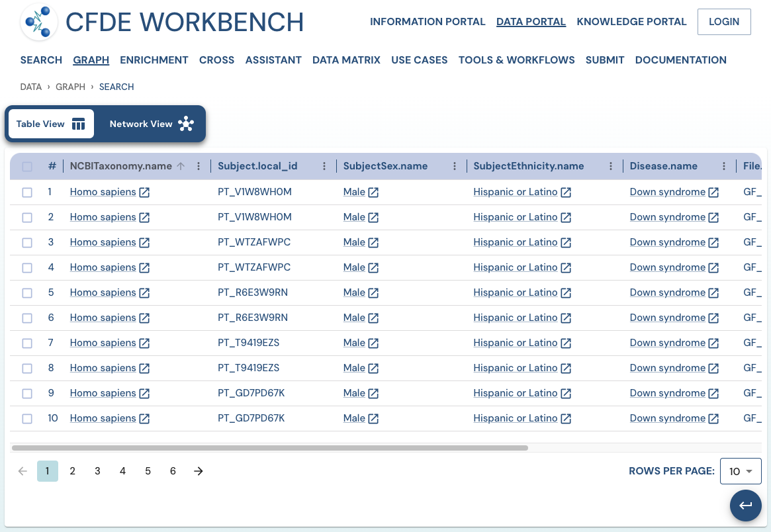
Task: Go to page 4 using pagination
Action: [x=122, y=471]
